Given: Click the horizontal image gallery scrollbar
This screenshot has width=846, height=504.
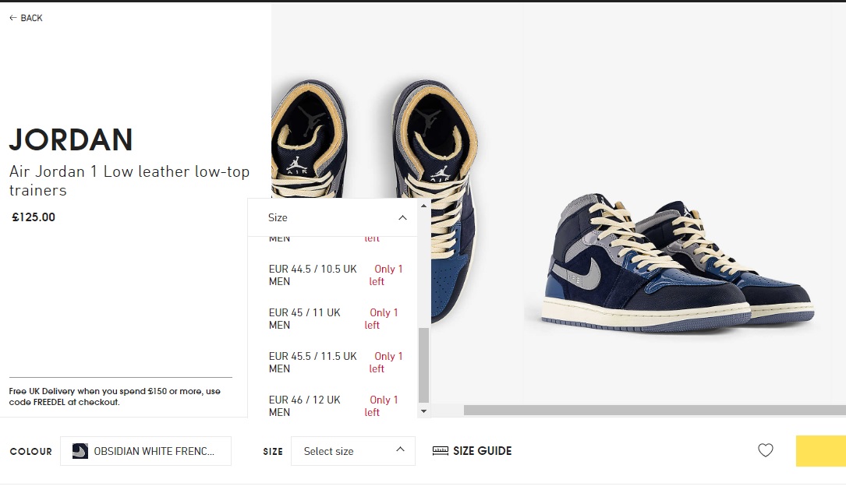Looking at the screenshot, I should (654, 411).
